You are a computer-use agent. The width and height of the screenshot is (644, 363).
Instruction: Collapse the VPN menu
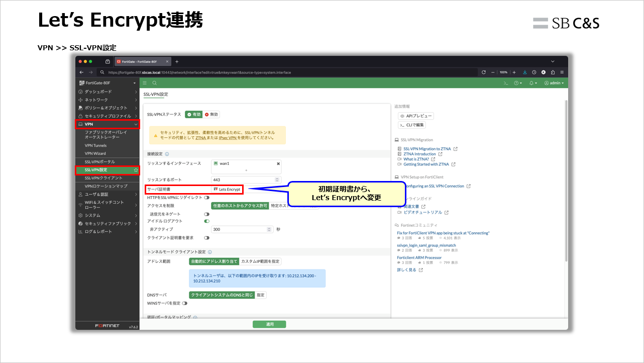tap(108, 124)
